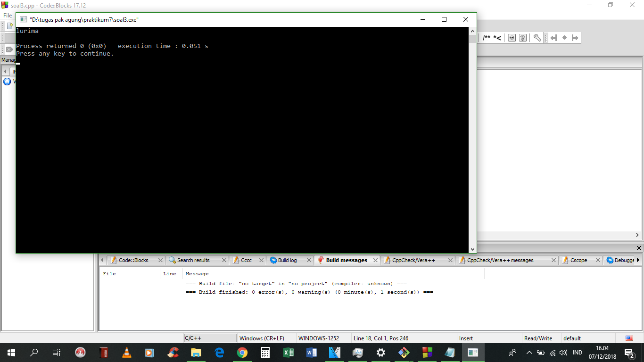Close the Build messages tab
The height and width of the screenshot is (362, 644).
click(x=376, y=260)
